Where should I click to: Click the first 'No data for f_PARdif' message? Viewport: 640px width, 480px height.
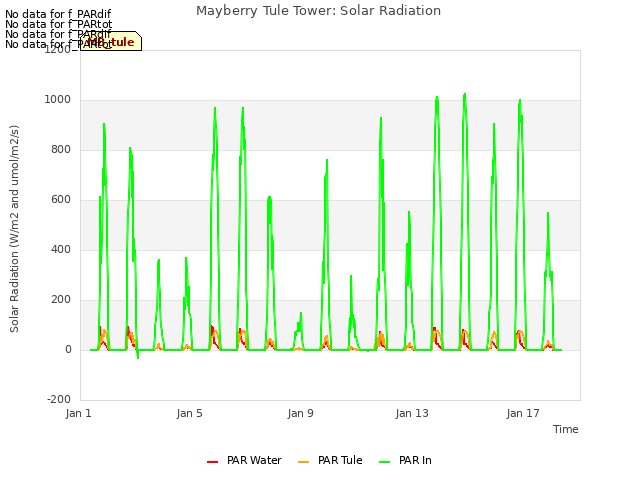click(x=58, y=14)
